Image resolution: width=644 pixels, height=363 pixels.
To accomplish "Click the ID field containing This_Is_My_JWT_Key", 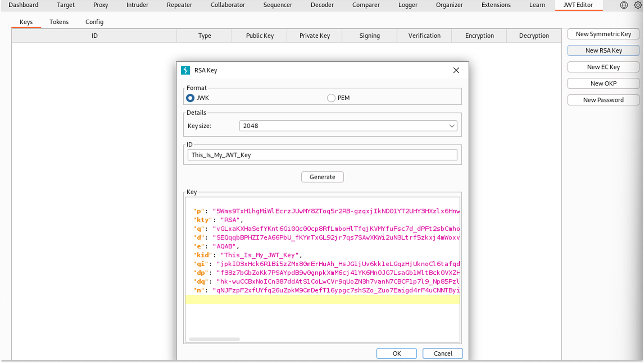I will (x=322, y=155).
